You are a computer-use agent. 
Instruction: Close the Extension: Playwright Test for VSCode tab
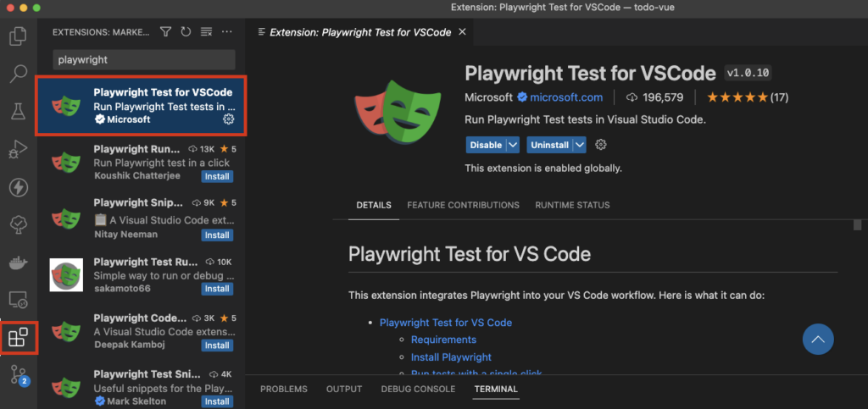[462, 32]
